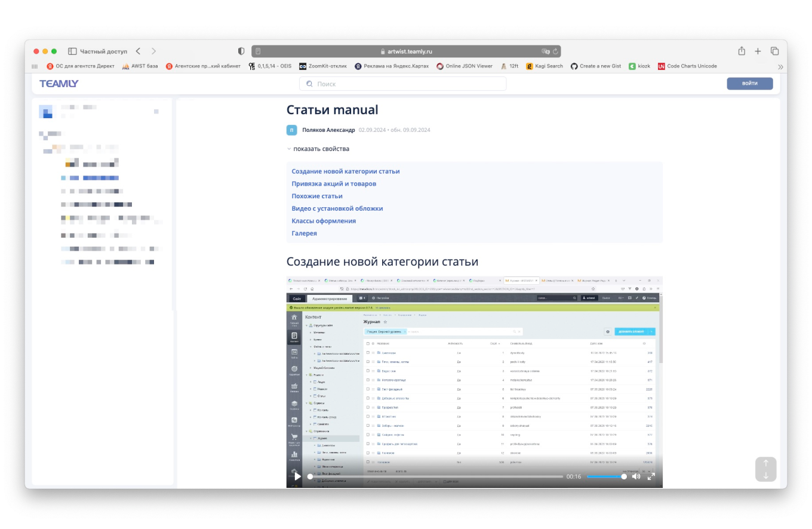Click the translate page icon in address bar

pyautogui.click(x=545, y=51)
